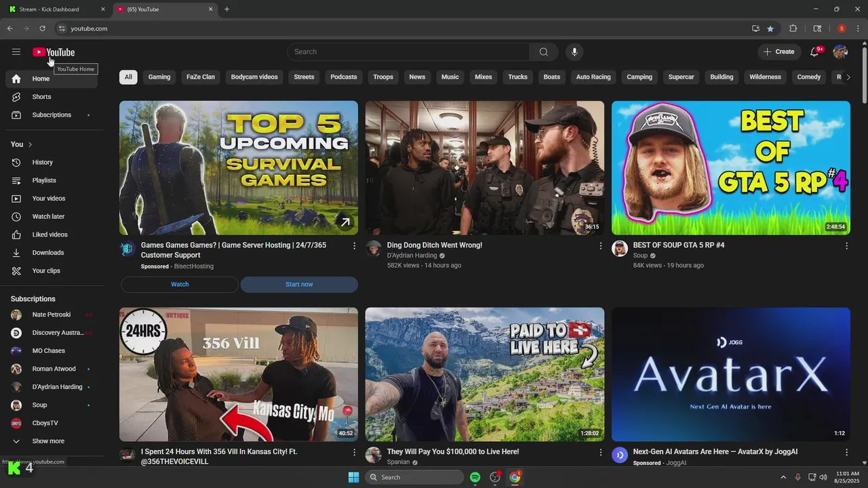Viewport: 868px width, 488px height.
Task: Open the Create menu
Action: click(x=778, y=52)
